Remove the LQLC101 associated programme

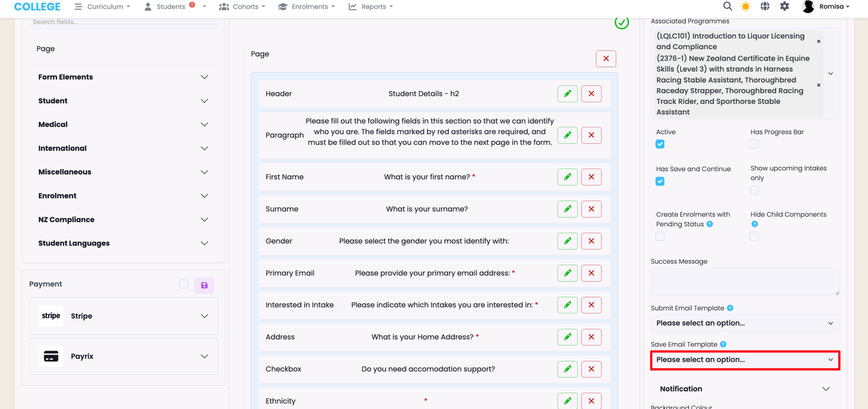818,41
